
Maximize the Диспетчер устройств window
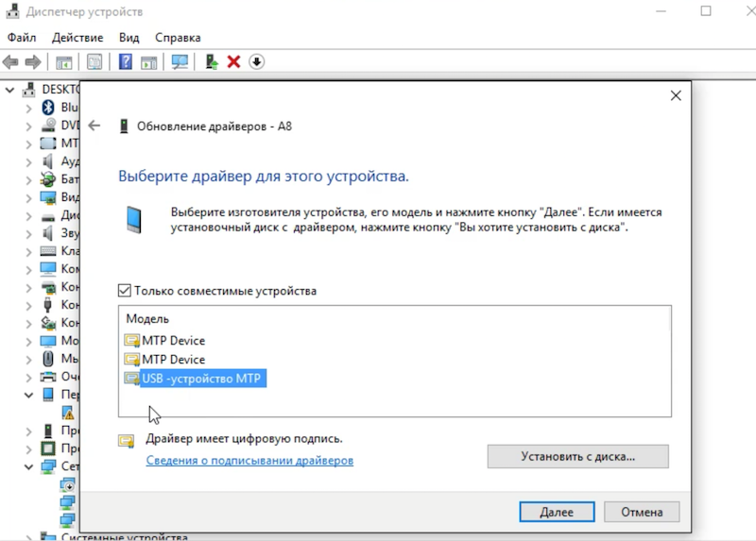point(705,10)
